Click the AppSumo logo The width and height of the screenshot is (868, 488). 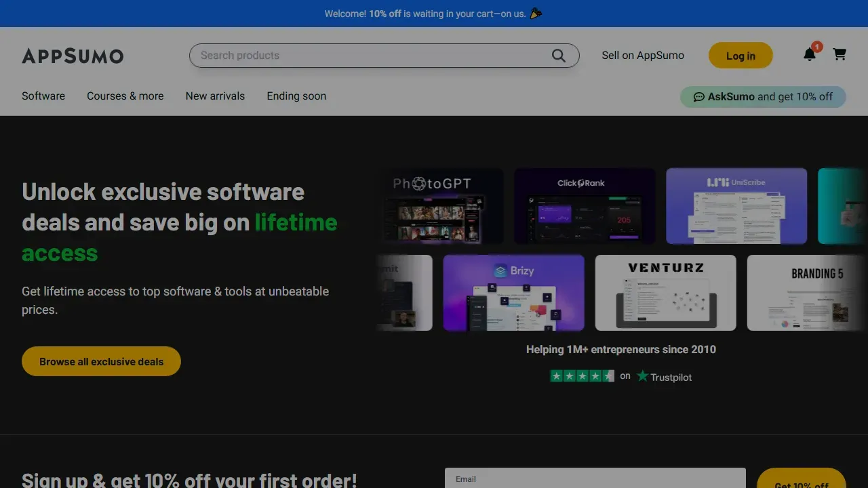point(73,56)
